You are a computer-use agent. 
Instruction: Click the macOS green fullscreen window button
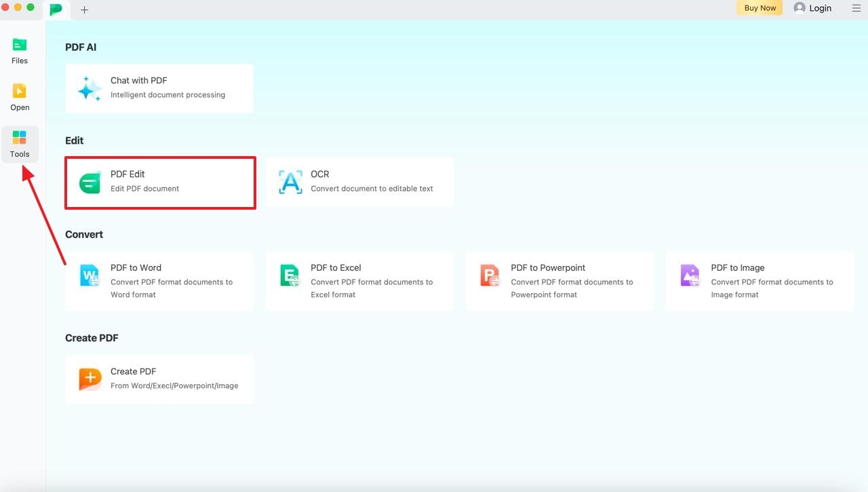(x=31, y=7)
